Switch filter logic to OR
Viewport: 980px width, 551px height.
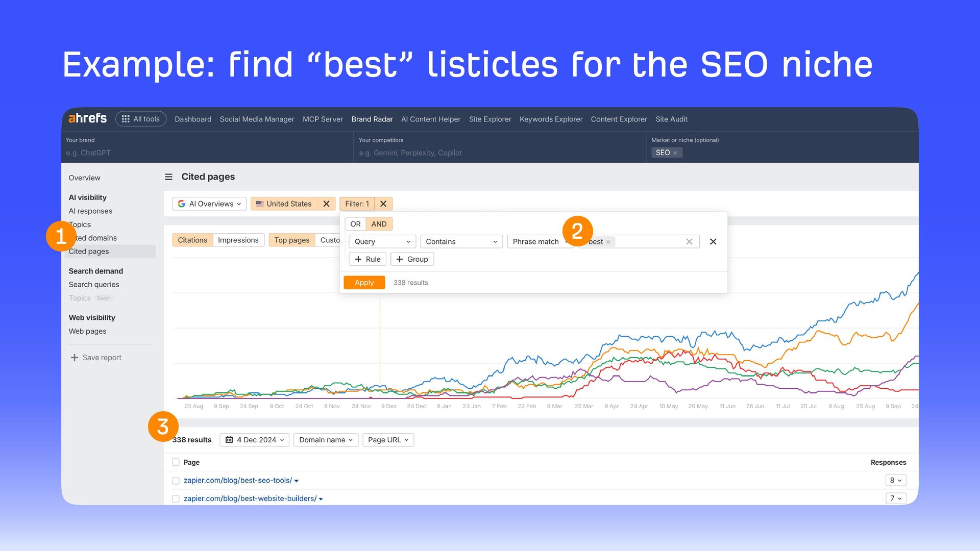[355, 224]
